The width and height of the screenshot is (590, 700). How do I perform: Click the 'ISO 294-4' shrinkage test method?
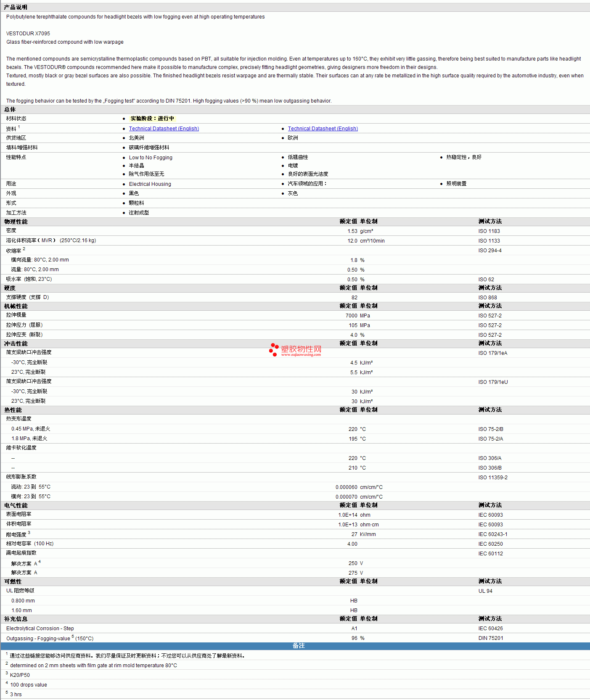point(490,251)
